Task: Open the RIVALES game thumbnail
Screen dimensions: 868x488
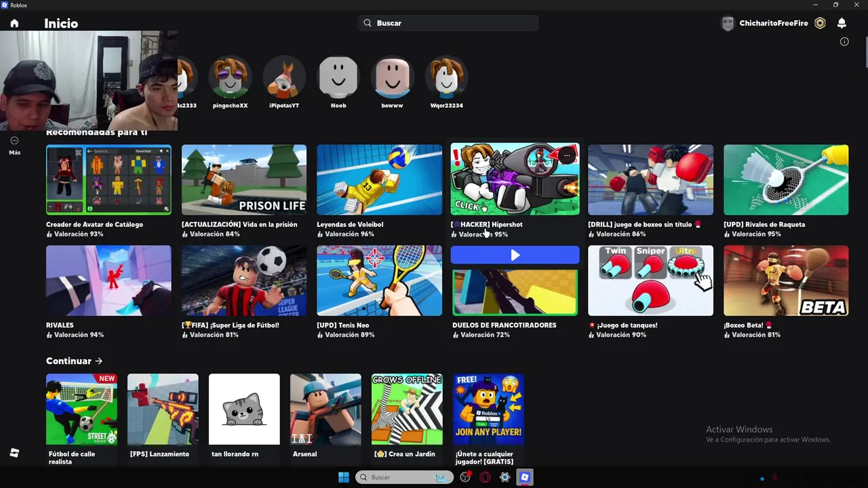Action: (108, 281)
